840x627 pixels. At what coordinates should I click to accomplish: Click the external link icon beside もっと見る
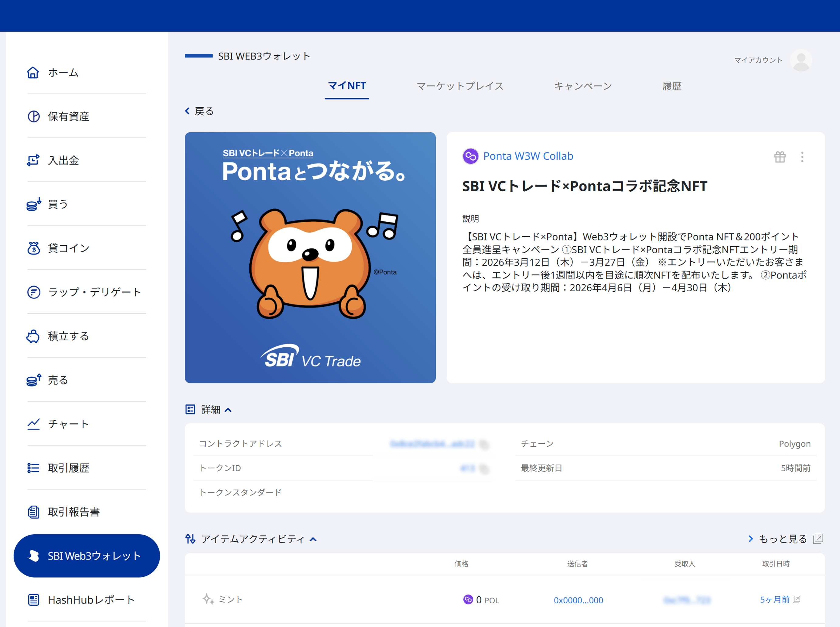point(818,539)
